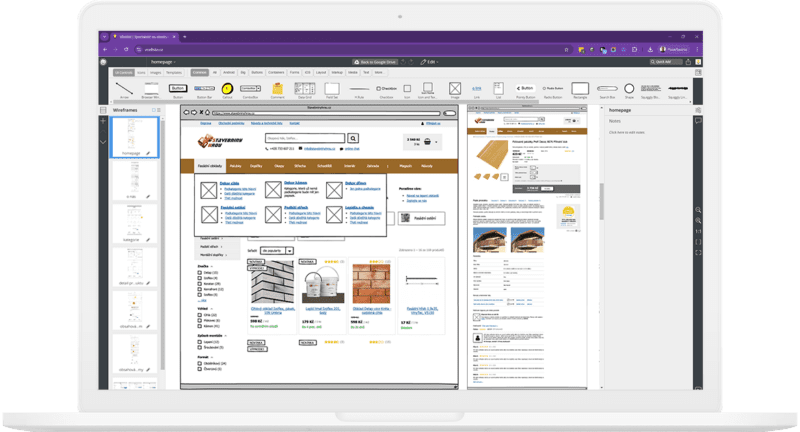This screenshot has width=800, height=432.
Task: Check the first checkbox under Značka filter
Action: (199, 271)
